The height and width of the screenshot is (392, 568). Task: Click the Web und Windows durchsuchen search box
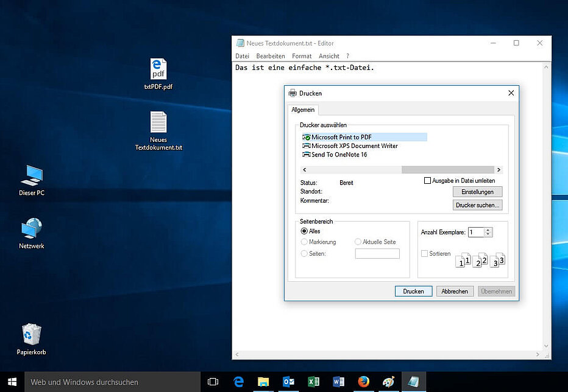(112, 382)
